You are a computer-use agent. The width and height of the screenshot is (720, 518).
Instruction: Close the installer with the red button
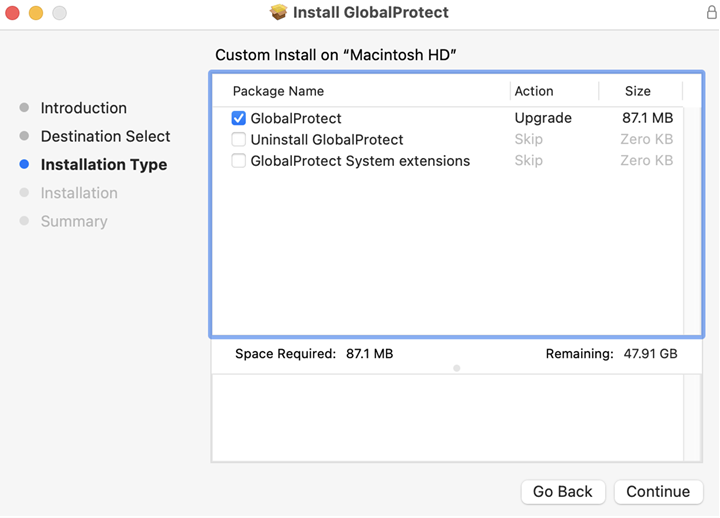coord(12,13)
